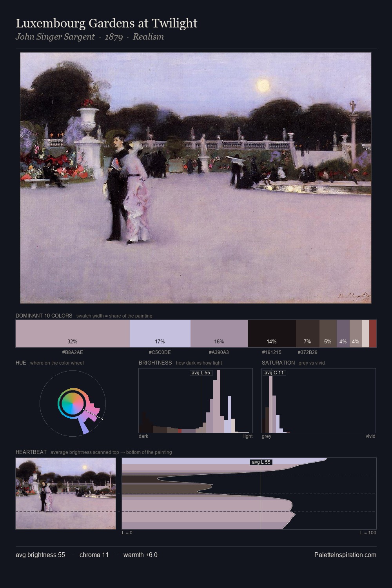Click the 'avg brightness 55' footer stat
Image resolution: width=392 pixels, height=588 pixels.
click(x=40, y=555)
